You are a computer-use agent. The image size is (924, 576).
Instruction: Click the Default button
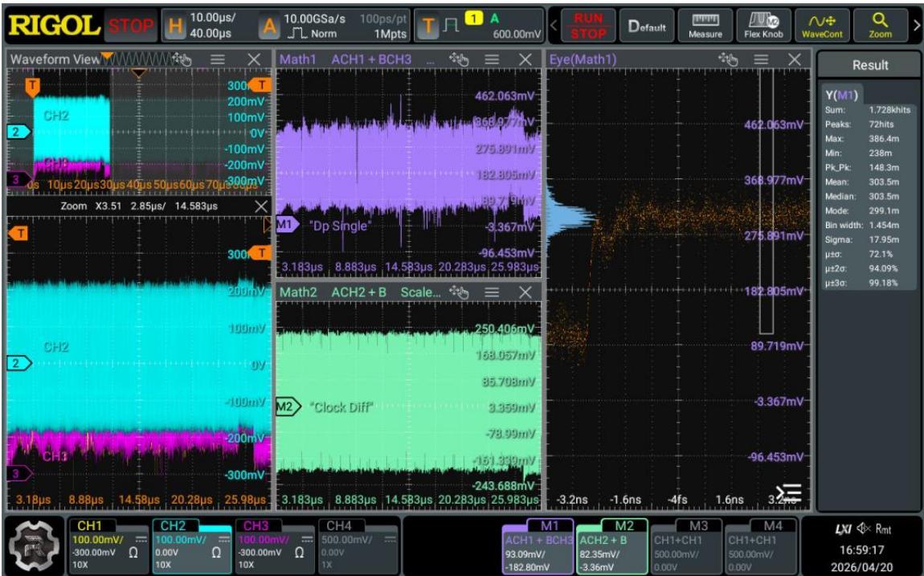point(647,26)
